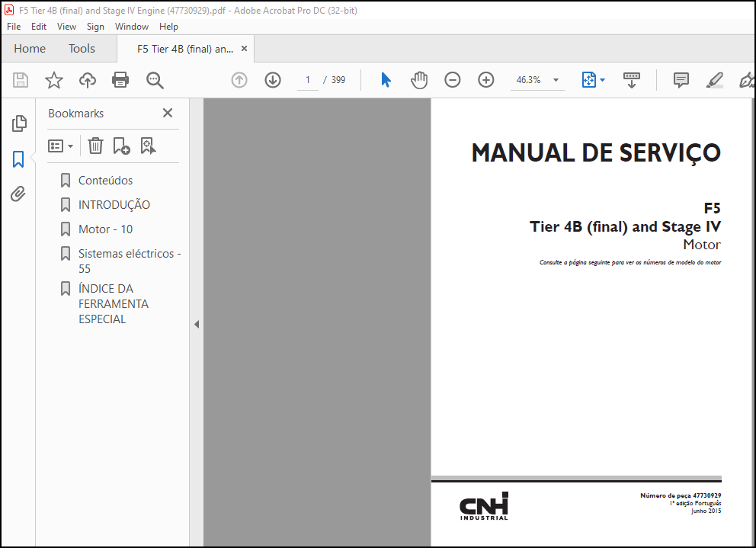Switch to the Tools tab

pyautogui.click(x=82, y=49)
